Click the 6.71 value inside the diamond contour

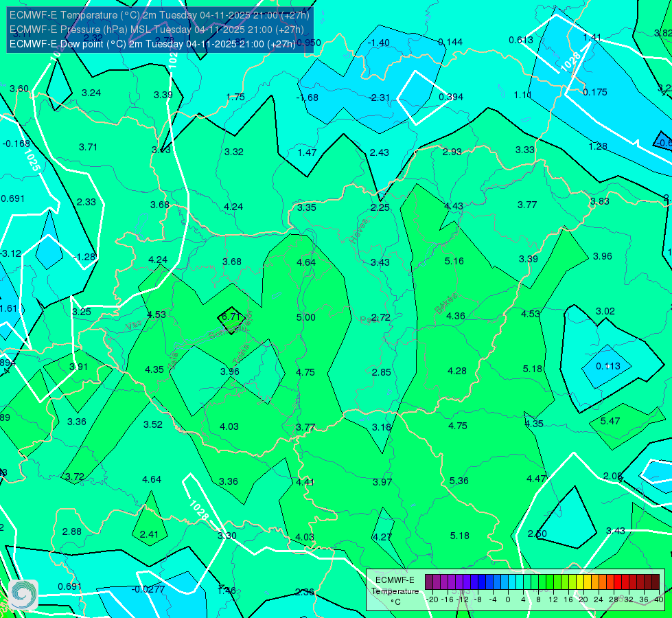coord(231,317)
